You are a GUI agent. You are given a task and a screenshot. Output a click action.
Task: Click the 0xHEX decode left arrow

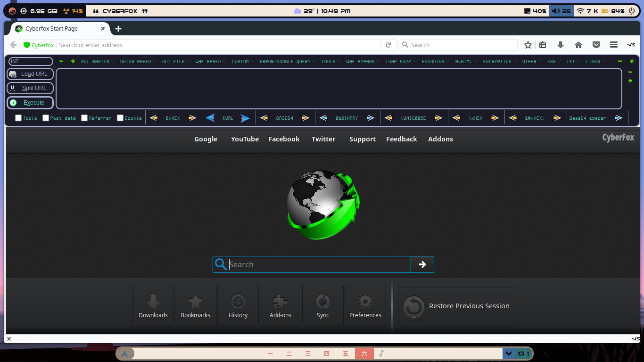[x=154, y=118]
